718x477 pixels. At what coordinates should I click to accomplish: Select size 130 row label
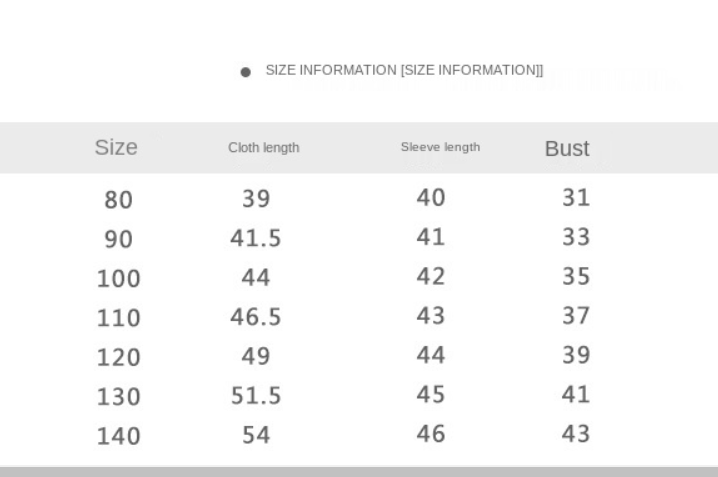(119, 397)
